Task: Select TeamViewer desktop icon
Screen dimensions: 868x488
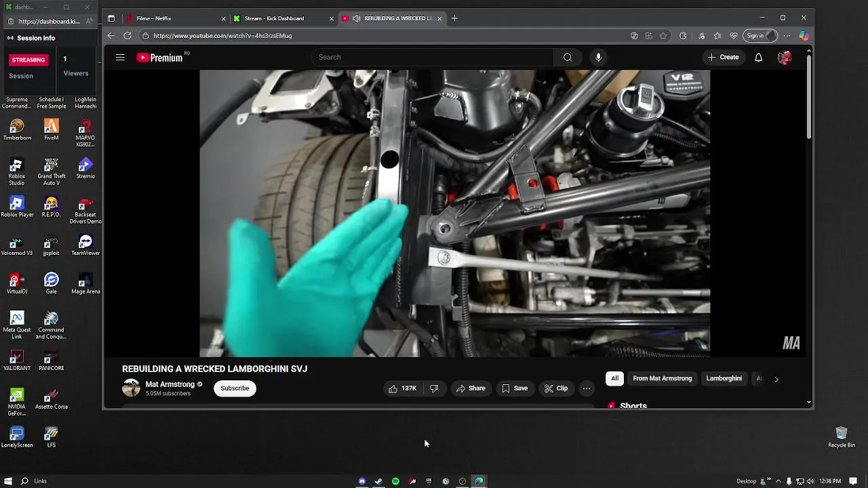Action: (x=85, y=245)
